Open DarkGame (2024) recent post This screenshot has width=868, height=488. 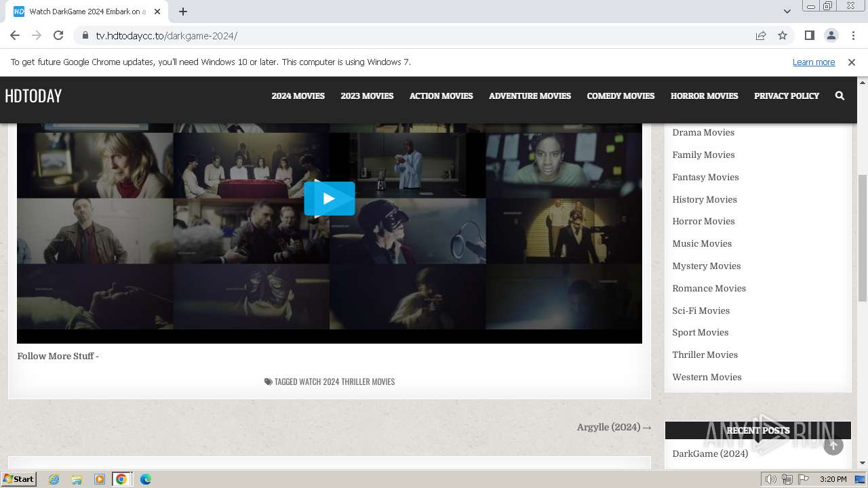(710, 453)
